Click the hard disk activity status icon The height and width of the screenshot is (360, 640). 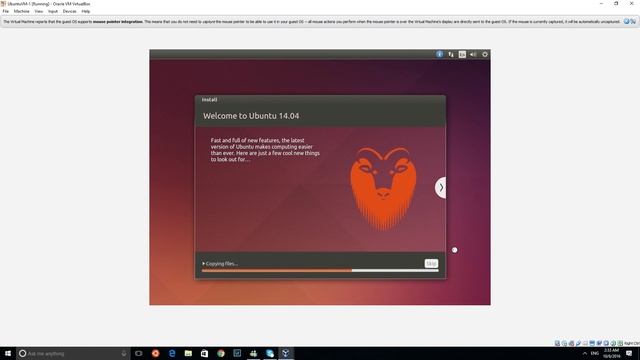coord(558,343)
